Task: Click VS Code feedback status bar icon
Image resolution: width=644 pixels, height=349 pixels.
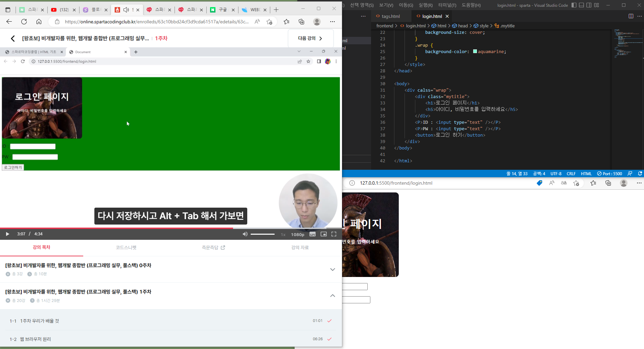Action: pos(630,173)
